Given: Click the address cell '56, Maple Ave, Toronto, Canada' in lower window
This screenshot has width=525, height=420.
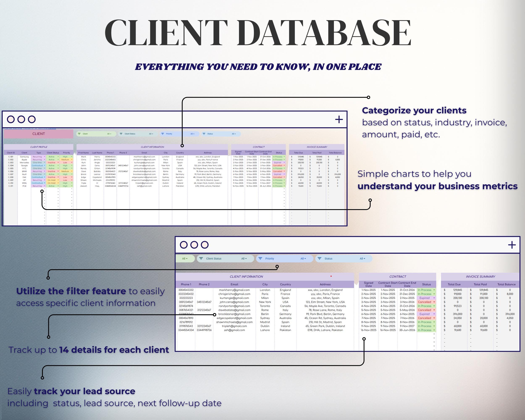Looking at the screenshot, I should [x=325, y=306].
